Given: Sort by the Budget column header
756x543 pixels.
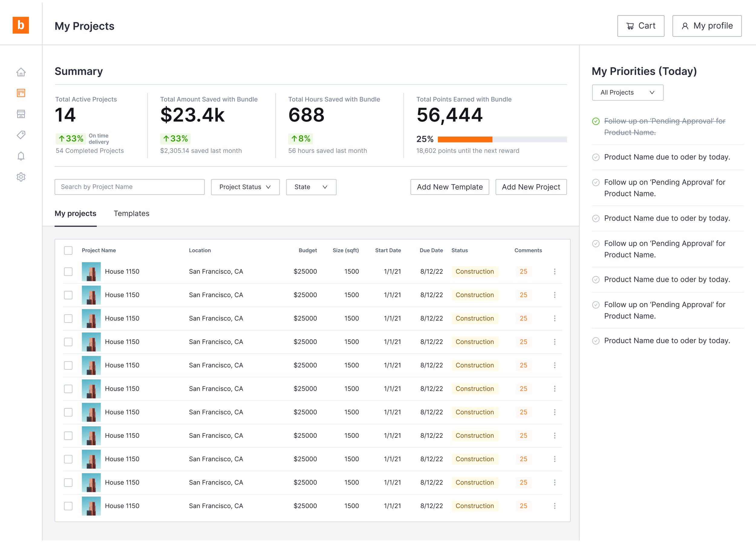Looking at the screenshot, I should click(307, 250).
